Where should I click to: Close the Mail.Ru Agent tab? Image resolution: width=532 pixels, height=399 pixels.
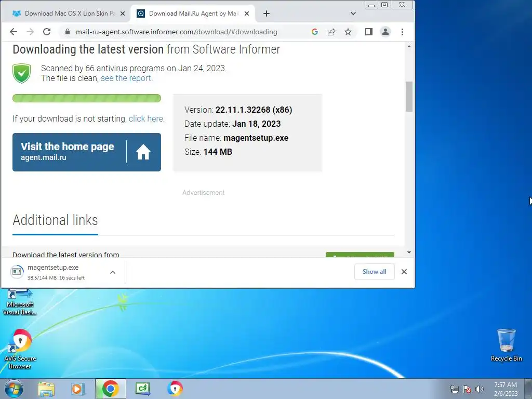tap(247, 14)
